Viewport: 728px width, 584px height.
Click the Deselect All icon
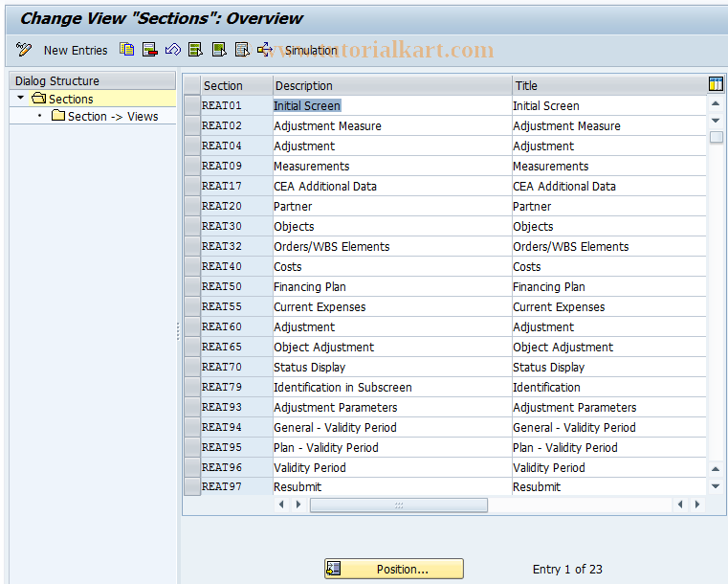[x=242, y=49]
